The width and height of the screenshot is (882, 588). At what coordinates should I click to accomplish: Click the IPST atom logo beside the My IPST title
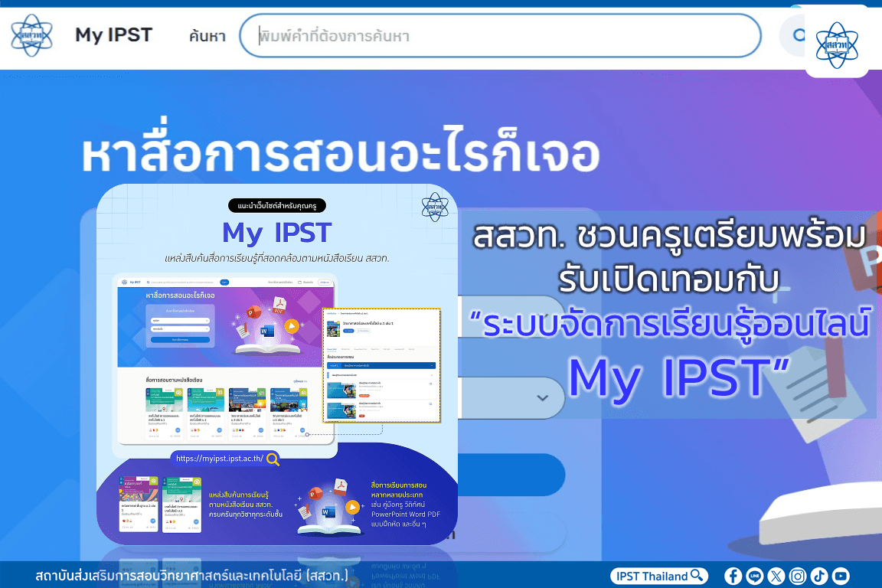point(32,35)
